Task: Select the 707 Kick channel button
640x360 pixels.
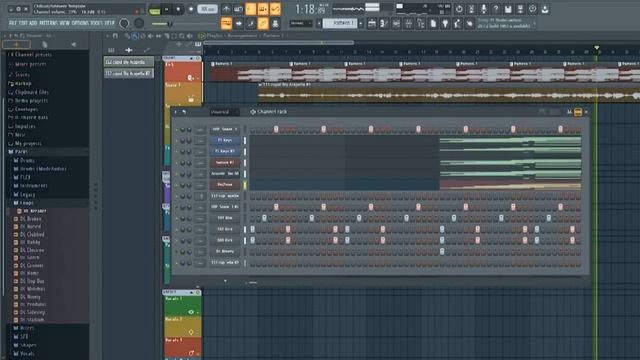Action: click(x=225, y=229)
